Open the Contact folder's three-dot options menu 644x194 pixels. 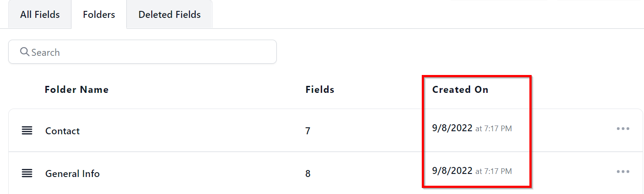(x=623, y=129)
